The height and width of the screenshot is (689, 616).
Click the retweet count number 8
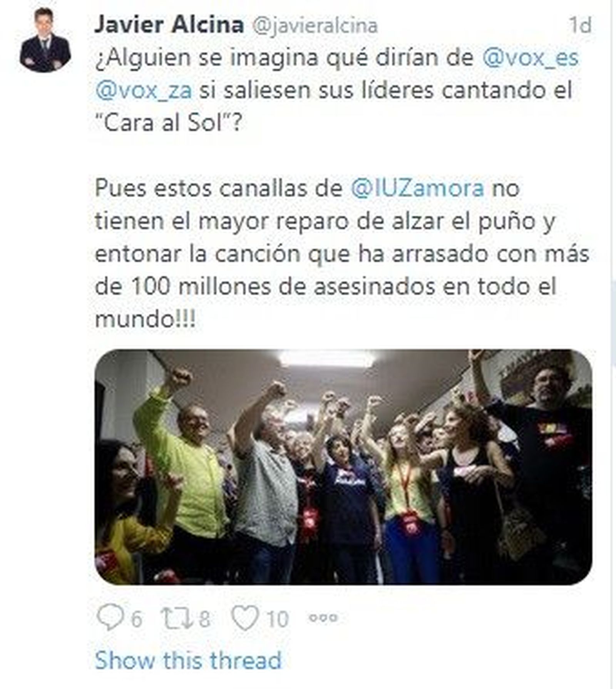204,619
